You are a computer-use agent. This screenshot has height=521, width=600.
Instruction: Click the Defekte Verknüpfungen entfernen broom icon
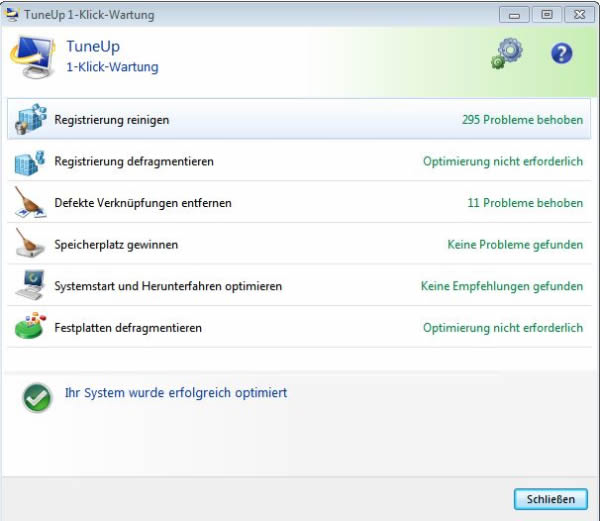point(29,203)
